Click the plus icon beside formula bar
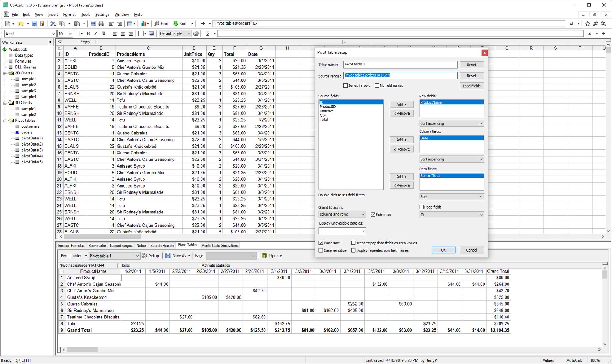The width and height of the screenshot is (612, 364). pyautogui.click(x=603, y=33)
